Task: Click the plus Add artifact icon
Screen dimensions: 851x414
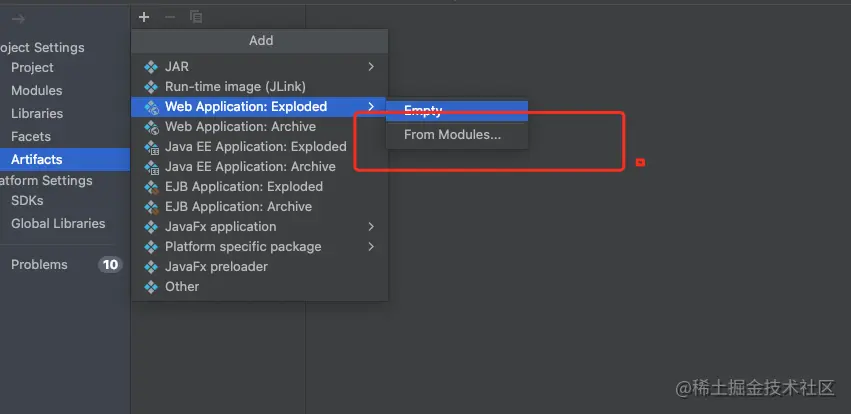Action: pyautogui.click(x=144, y=17)
